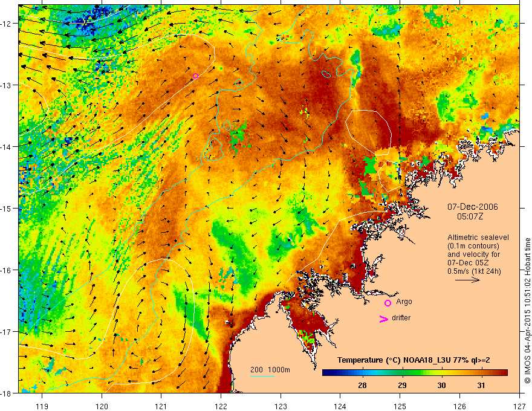The width and height of the screenshot is (532, 411).
Task: Click the longitude axis label '125'
Action: [400, 407]
